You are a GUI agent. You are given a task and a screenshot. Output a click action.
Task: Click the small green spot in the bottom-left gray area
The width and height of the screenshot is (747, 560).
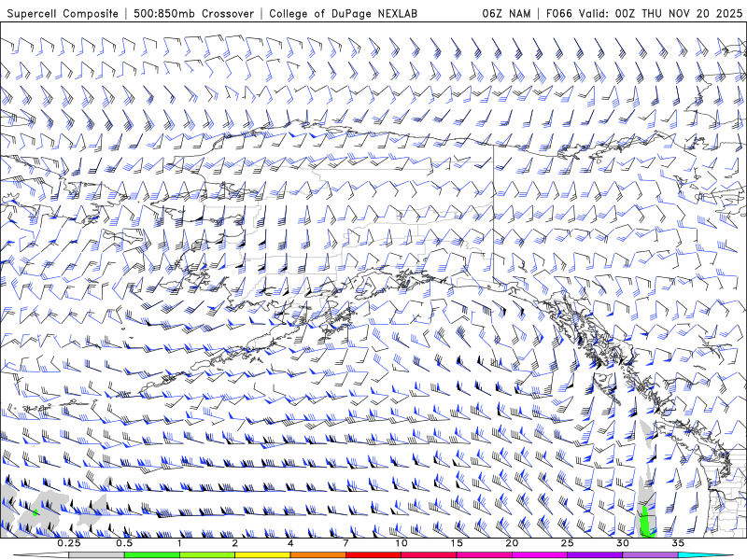[35, 512]
